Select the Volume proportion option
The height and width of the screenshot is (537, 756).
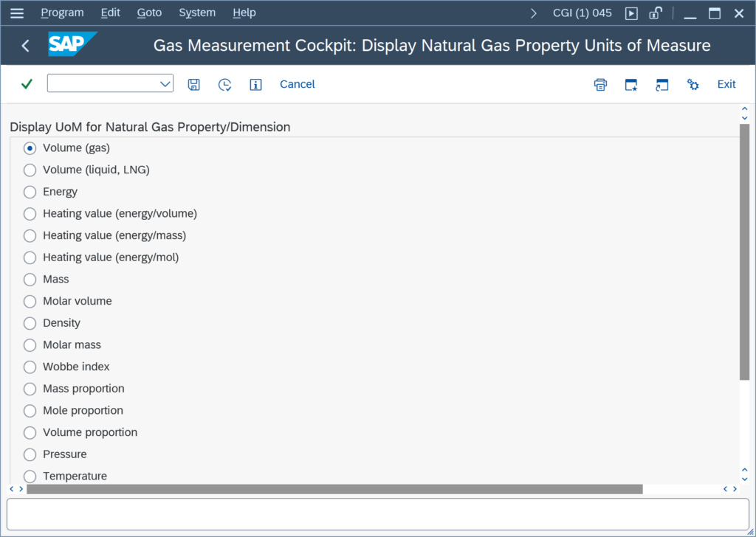[30, 432]
